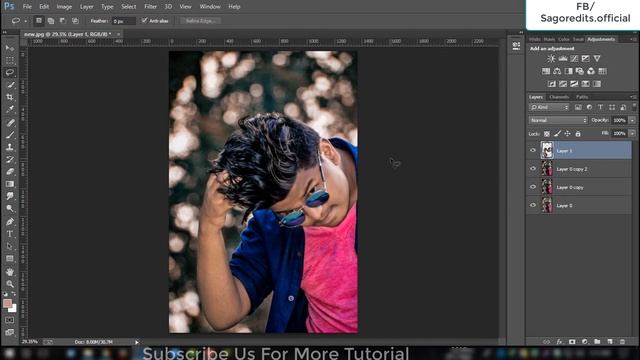Toggle lock position

(x=567, y=134)
